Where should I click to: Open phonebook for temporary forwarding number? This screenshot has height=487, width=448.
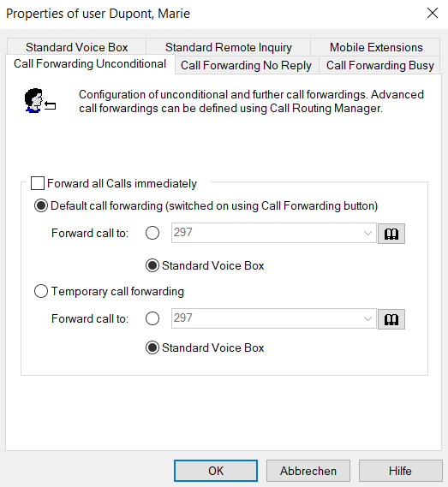(391, 319)
